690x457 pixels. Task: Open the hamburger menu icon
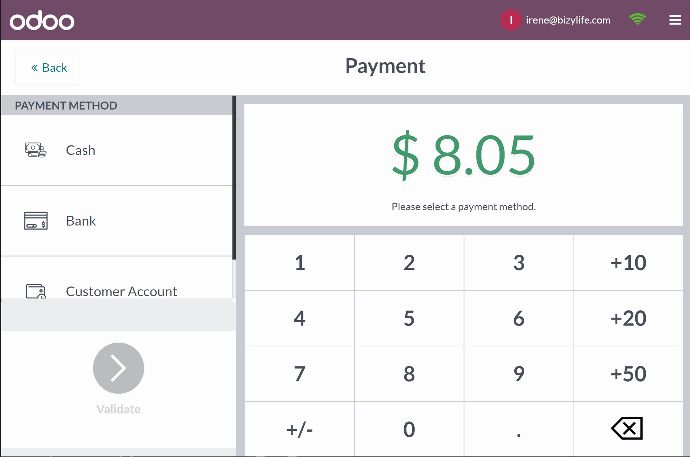click(675, 20)
